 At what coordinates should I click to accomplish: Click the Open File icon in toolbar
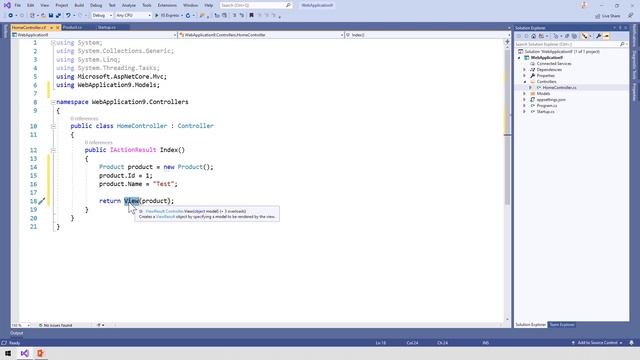coord(43,16)
